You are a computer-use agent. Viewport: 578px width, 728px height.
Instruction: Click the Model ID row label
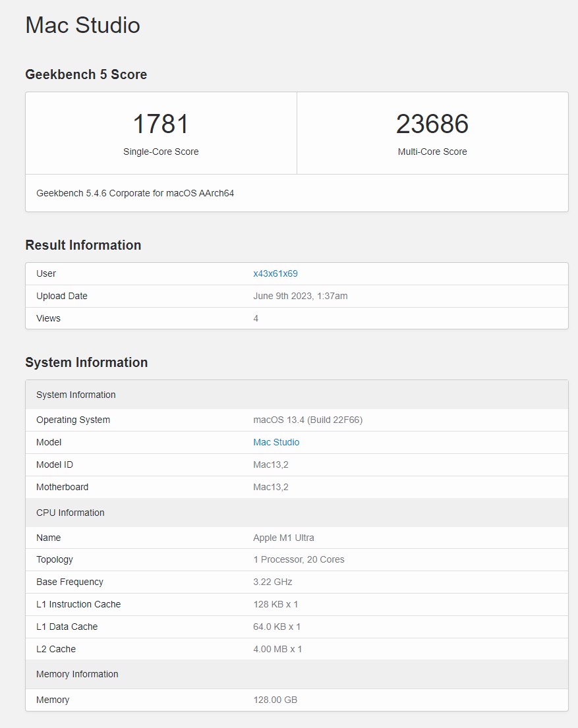(x=54, y=464)
